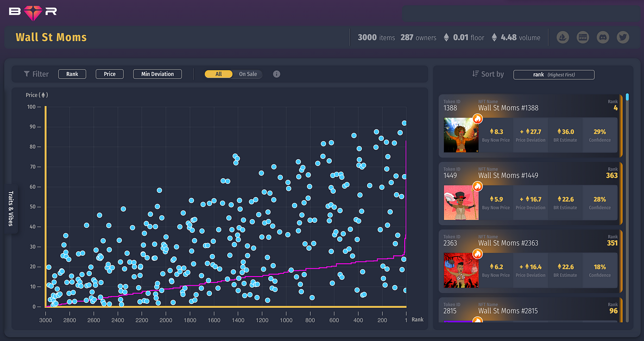Click the info icon beside On Sale
Screen dimensions: 644x341
click(276, 74)
